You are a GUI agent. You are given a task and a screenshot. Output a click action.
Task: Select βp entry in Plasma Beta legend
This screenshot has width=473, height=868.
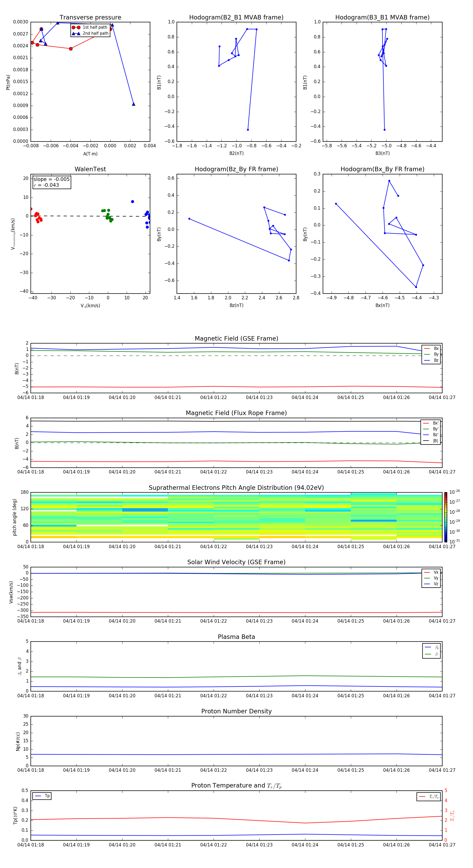coord(431,647)
